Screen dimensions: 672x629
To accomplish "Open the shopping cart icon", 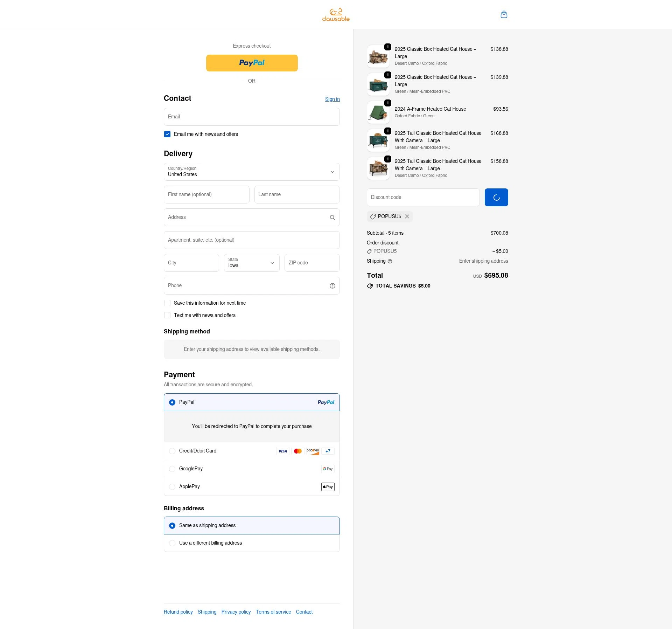I will [504, 14].
